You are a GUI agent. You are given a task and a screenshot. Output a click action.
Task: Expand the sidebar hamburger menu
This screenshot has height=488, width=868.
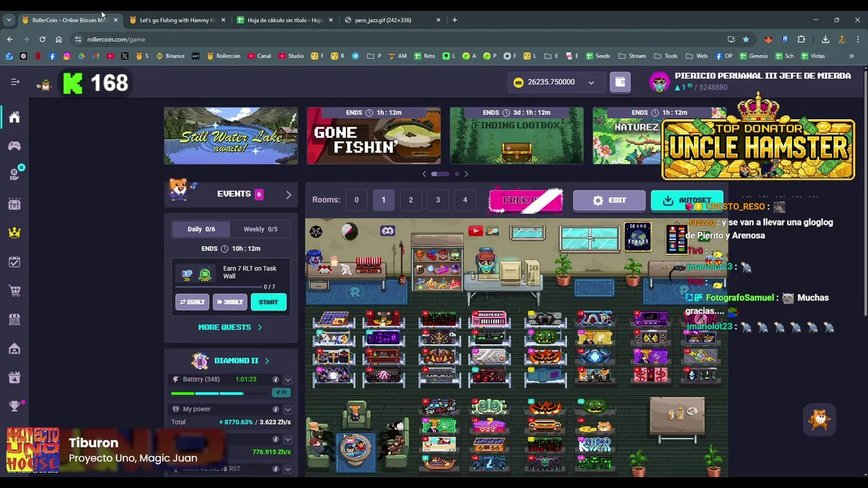click(15, 82)
